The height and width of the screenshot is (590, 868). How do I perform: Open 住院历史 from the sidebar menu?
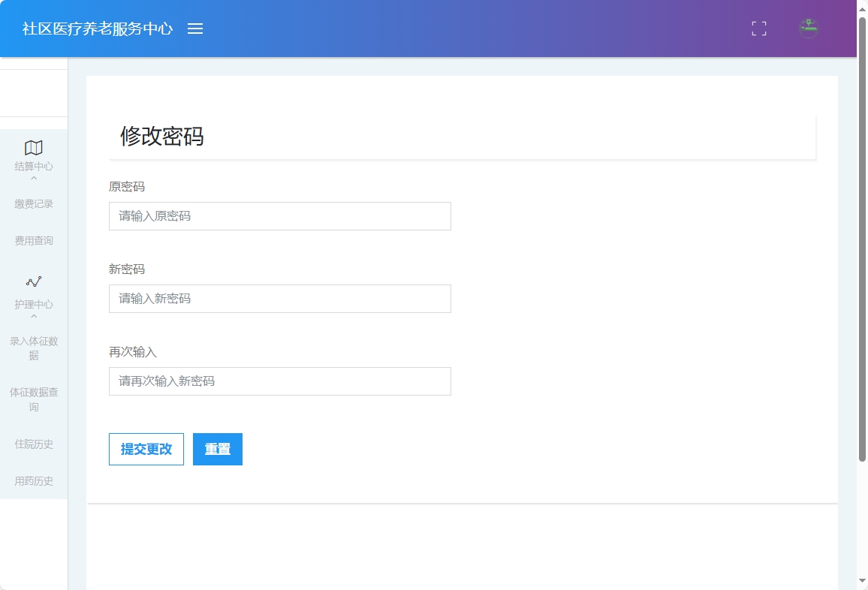coord(33,444)
